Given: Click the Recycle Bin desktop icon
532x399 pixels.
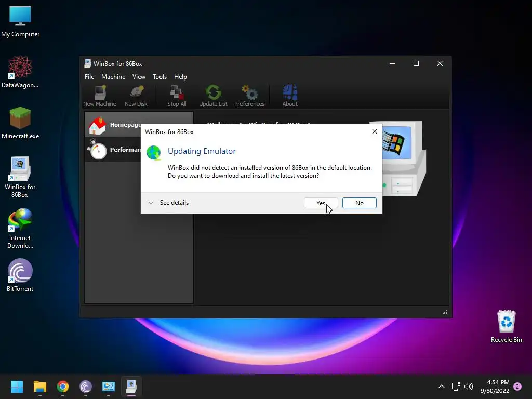Looking at the screenshot, I should click(506, 326).
